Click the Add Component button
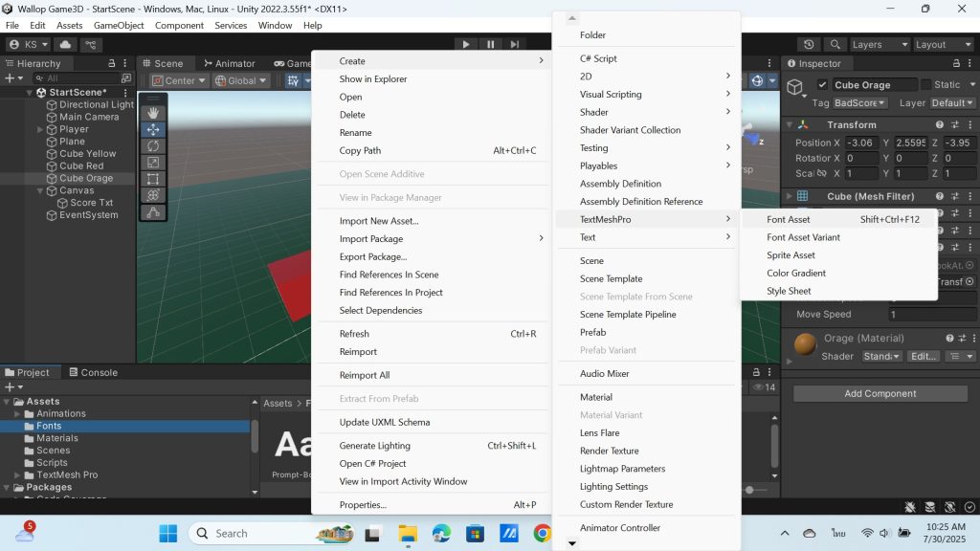The image size is (980, 551). click(x=880, y=393)
